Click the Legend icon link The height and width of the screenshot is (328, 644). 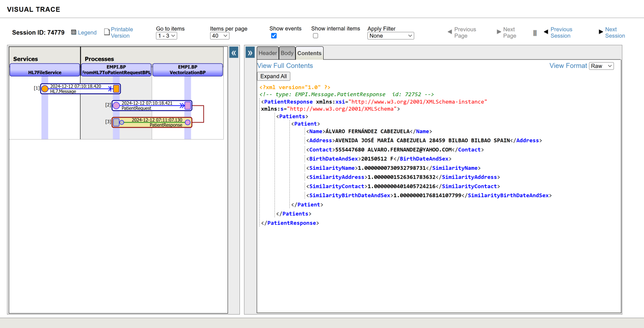[74, 32]
